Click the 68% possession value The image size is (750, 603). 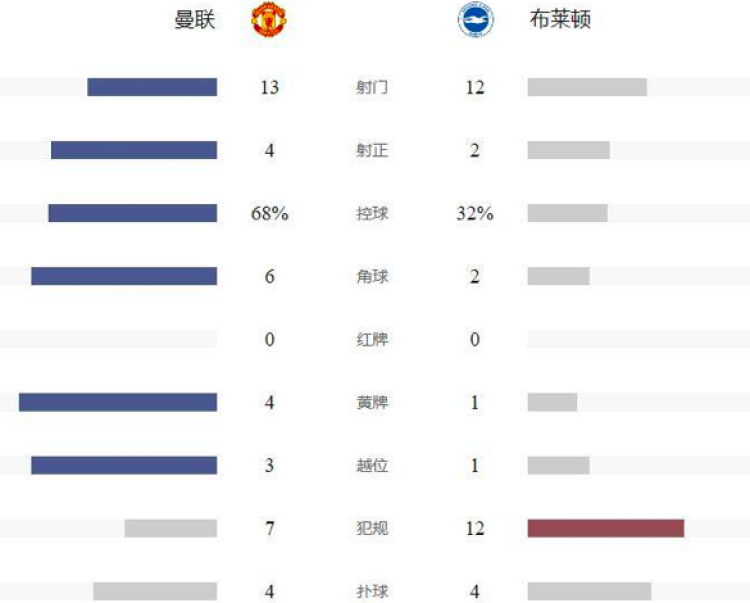click(x=269, y=213)
